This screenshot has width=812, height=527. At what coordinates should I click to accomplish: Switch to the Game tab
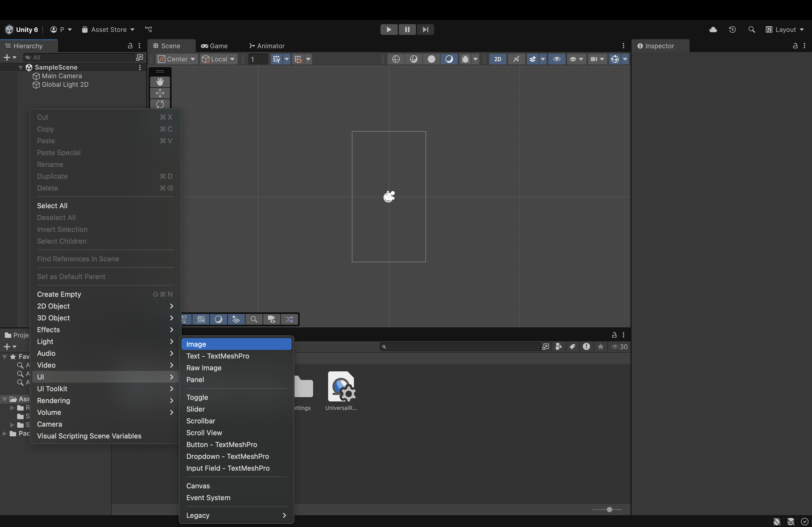214,46
